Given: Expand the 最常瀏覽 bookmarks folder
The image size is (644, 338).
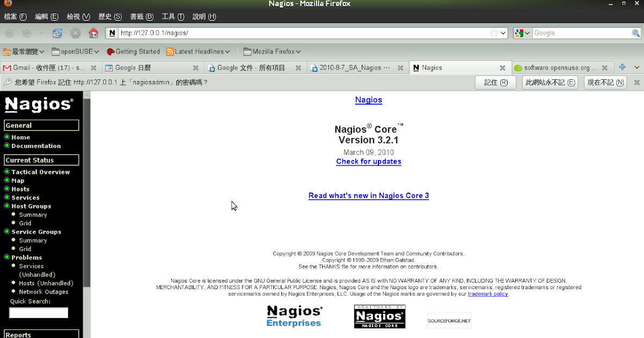Looking at the screenshot, I should click(x=24, y=52).
